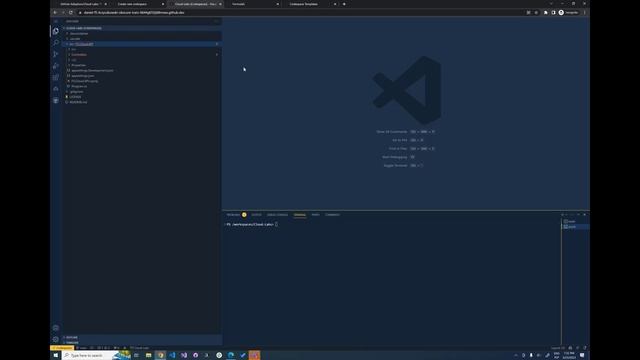Expand the .vscode folder
640x360 pixels.
click(75, 39)
